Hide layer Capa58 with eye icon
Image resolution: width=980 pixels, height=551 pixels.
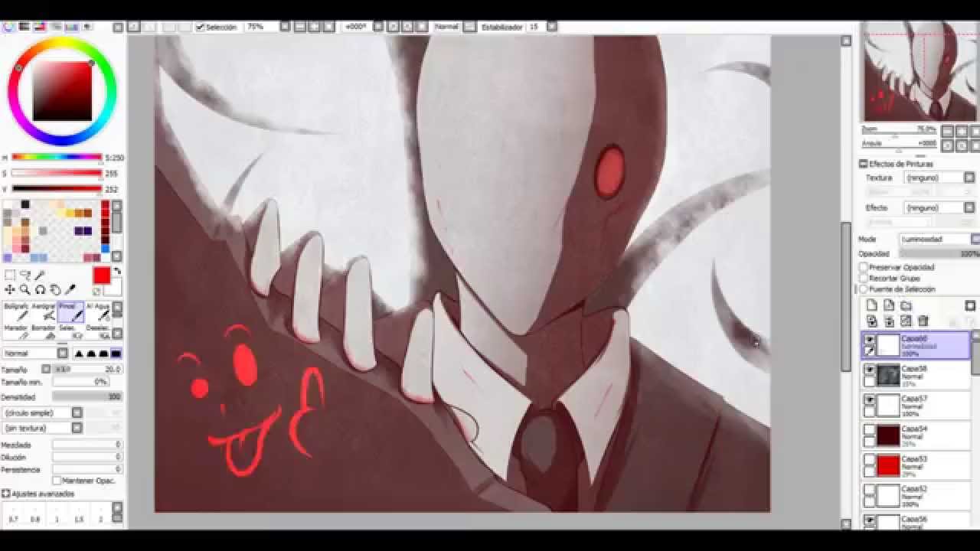click(870, 370)
